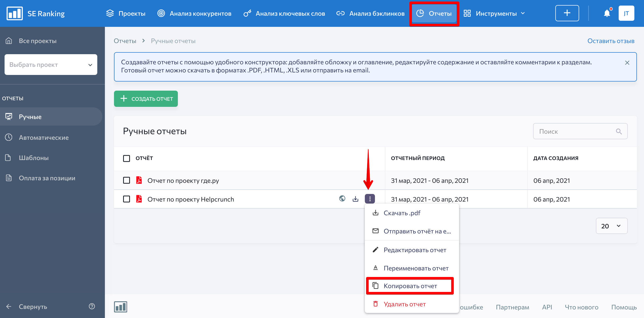The image size is (644, 318).
Task: Open the Проекты section
Action: [126, 13]
